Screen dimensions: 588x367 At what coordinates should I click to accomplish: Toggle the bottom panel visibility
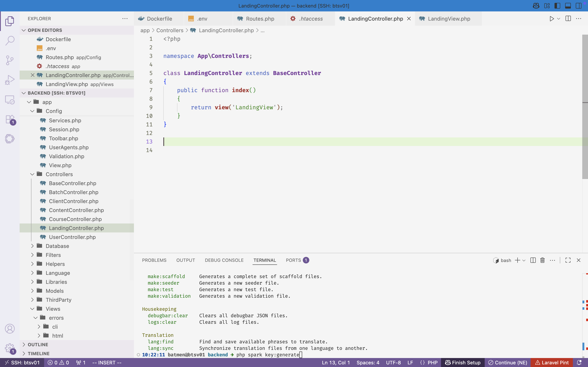(568, 6)
